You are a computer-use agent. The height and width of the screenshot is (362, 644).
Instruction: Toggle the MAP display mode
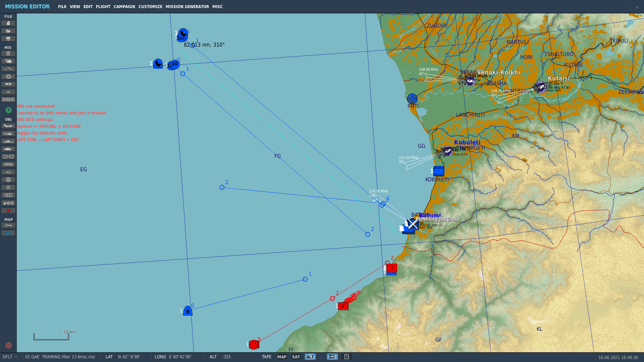(282, 357)
